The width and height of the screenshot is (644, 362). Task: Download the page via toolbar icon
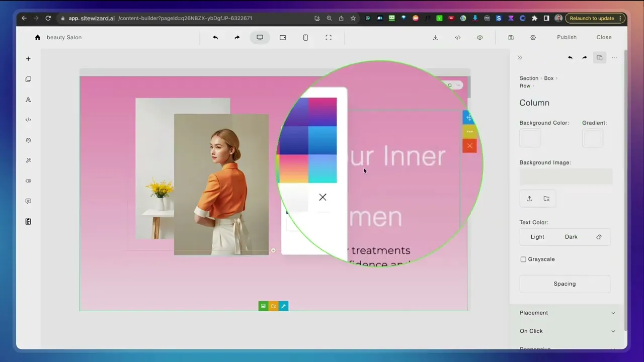pyautogui.click(x=436, y=37)
